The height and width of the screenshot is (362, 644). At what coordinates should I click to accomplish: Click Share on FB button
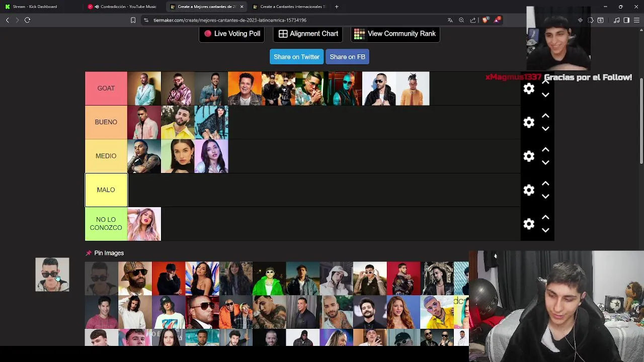pyautogui.click(x=347, y=57)
